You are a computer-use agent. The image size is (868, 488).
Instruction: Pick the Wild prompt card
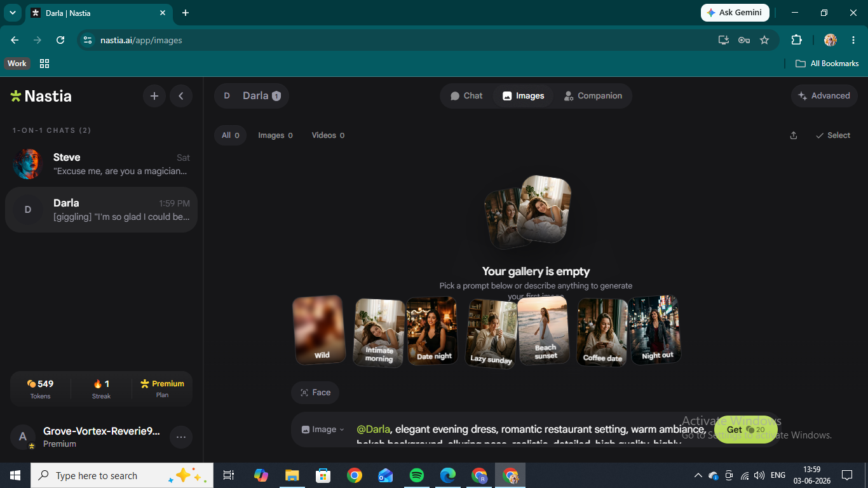[x=320, y=330]
